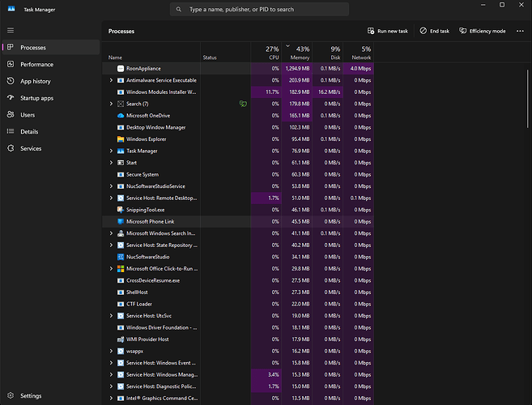The height and width of the screenshot is (405, 532).
Task: Click the Startup apps sidebar icon
Action: (11, 98)
